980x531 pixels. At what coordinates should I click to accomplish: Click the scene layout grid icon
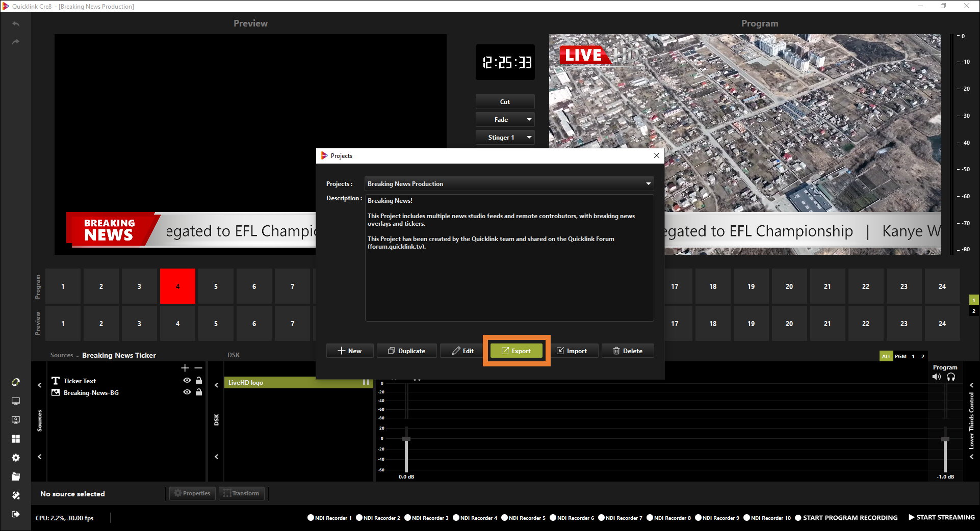click(x=16, y=439)
